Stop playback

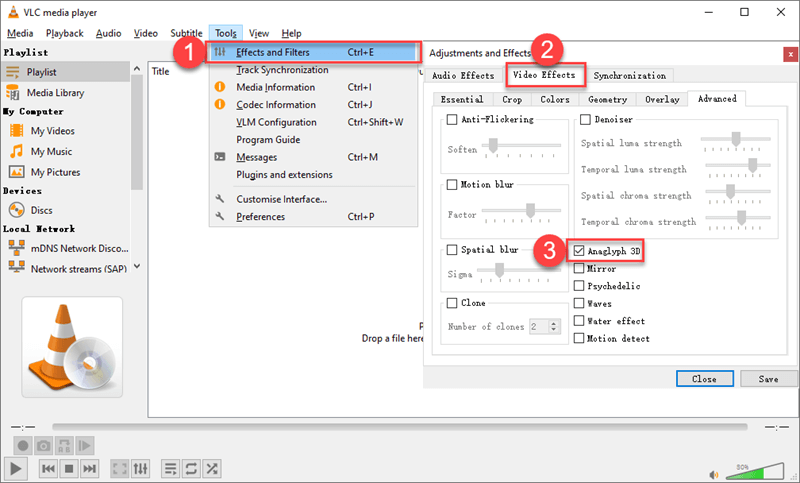(69, 468)
